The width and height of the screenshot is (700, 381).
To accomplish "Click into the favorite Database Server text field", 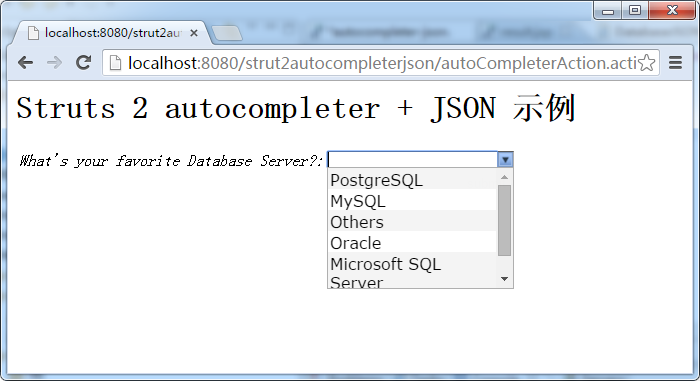I will tap(412, 159).
